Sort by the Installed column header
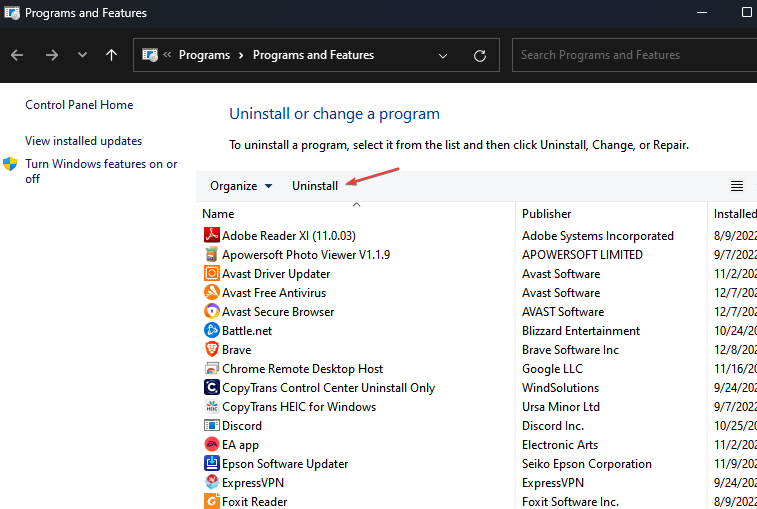The height and width of the screenshot is (509, 757). coord(735,214)
